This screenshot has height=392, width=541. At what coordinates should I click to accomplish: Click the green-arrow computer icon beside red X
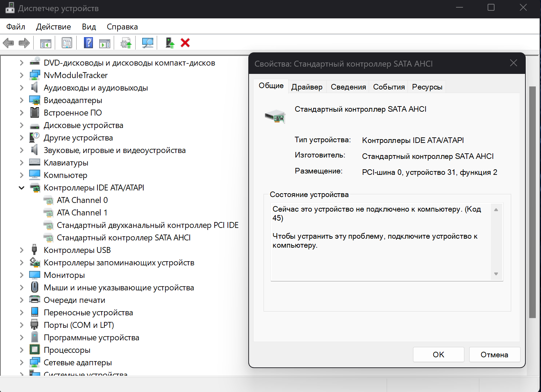point(170,43)
